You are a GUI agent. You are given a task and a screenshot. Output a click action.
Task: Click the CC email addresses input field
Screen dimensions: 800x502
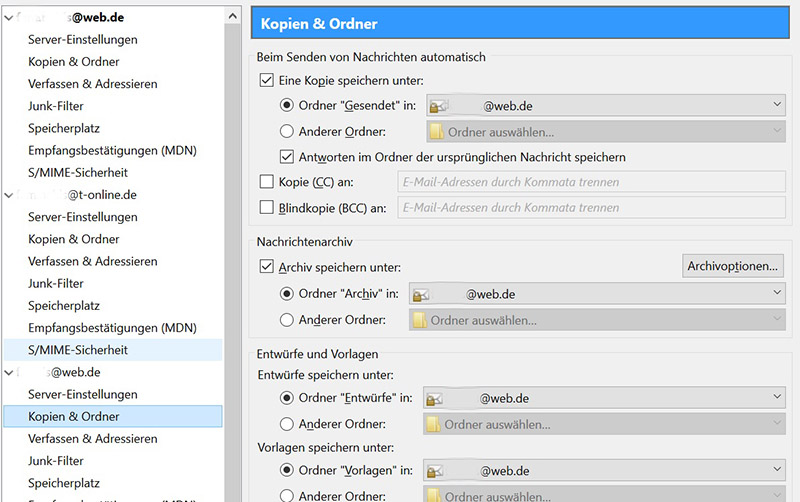tap(589, 182)
